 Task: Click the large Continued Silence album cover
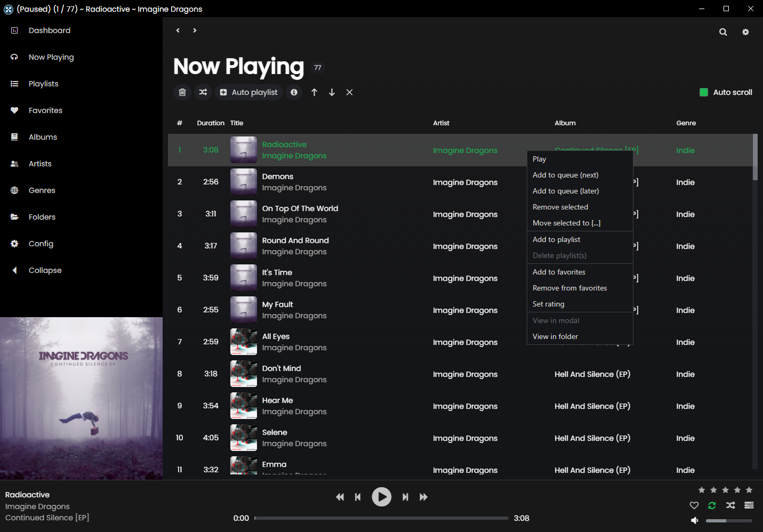pos(81,399)
